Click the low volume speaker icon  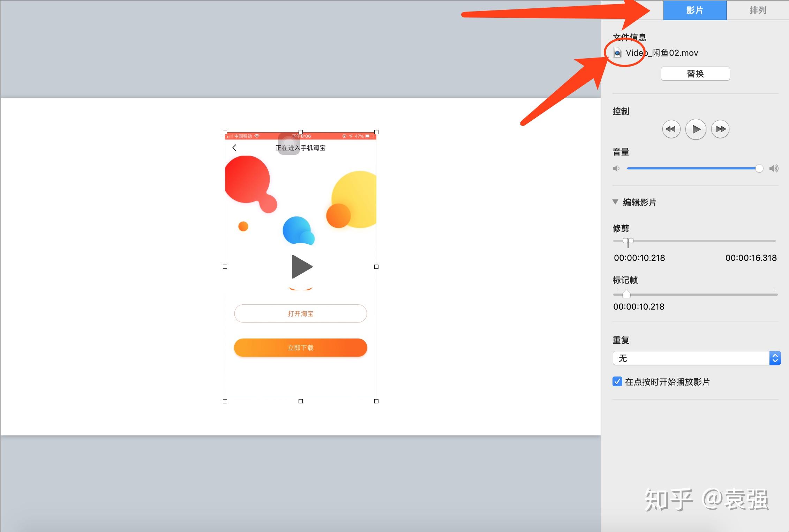(616, 169)
